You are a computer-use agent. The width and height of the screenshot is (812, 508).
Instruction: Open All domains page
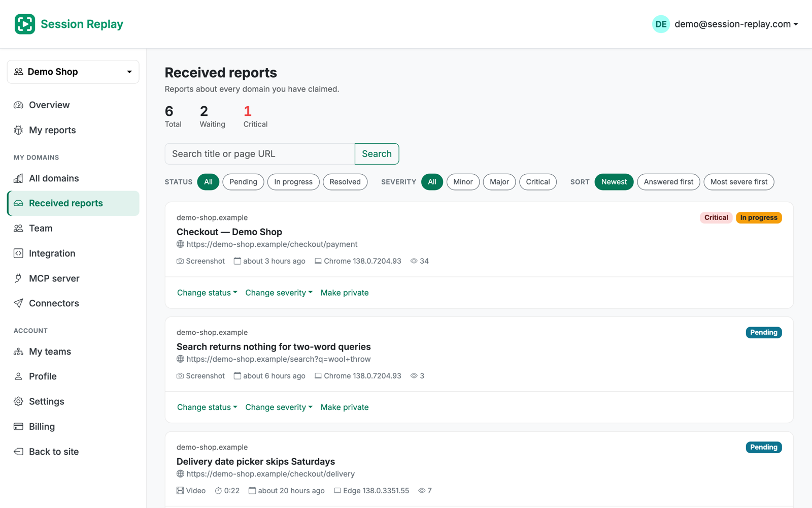(x=73, y=178)
